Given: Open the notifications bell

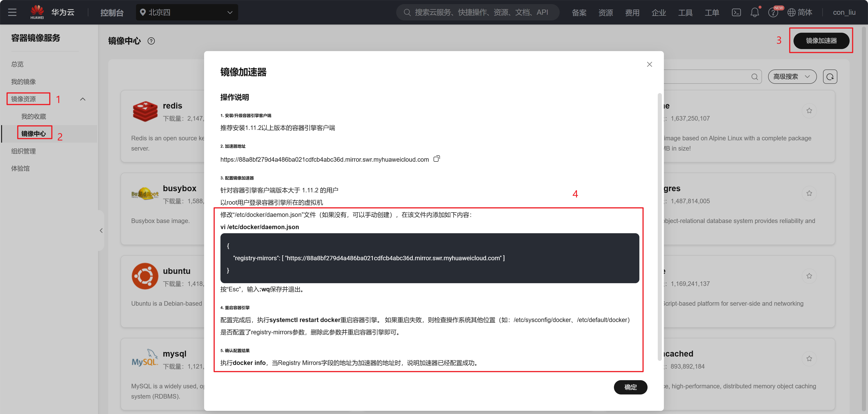Looking at the screenshot, I should click(x=754, y=12).
